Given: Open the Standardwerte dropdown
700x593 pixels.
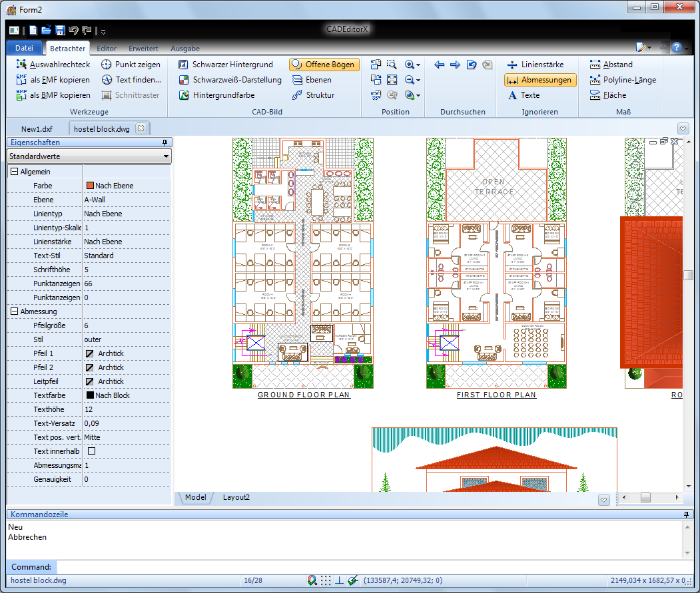Looking at the screenshot, I should pos(89,156).
